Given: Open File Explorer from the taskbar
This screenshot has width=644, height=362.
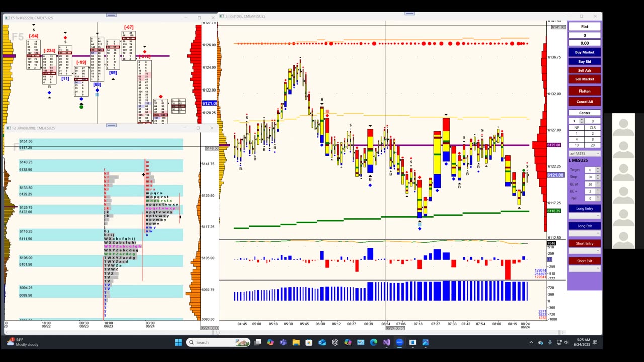Looking at the screenshot, I should [x=296, y=342].
